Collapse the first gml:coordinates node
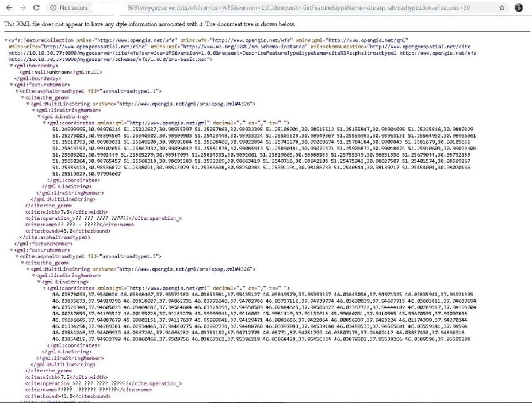The width and height of the screenshot is (532, 403). pos(45,123)
